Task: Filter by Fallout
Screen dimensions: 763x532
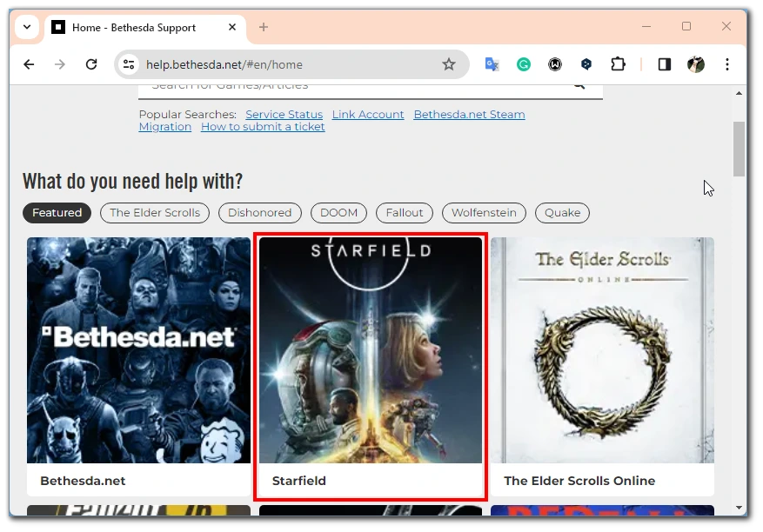Action: (405, 212)
